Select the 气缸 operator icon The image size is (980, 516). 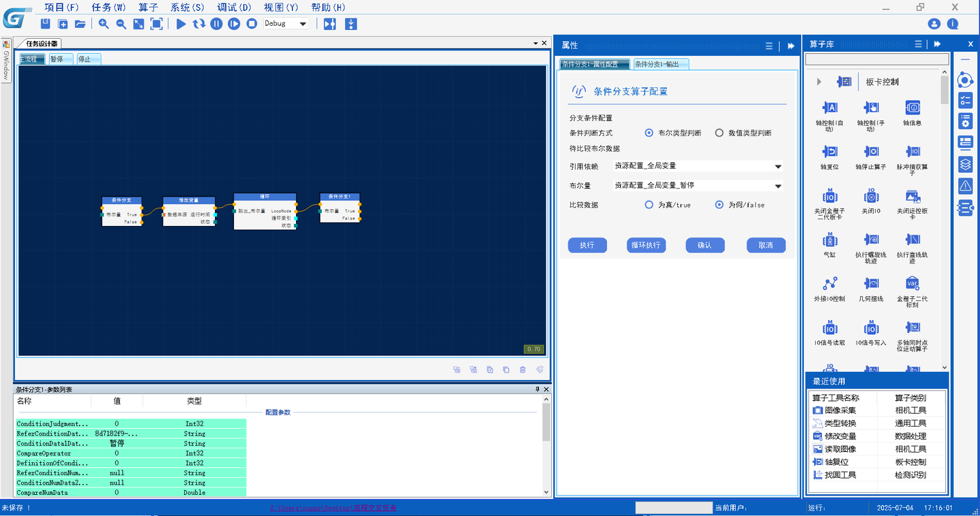830,240
